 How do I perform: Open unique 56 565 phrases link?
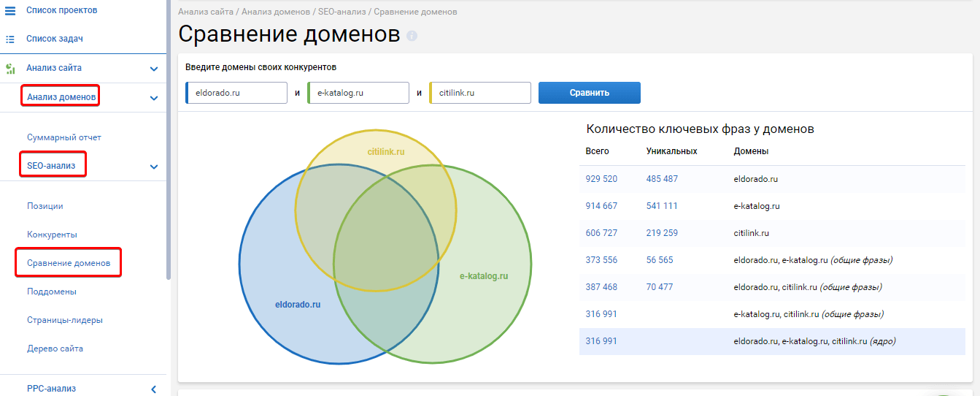tap(660, 260)
